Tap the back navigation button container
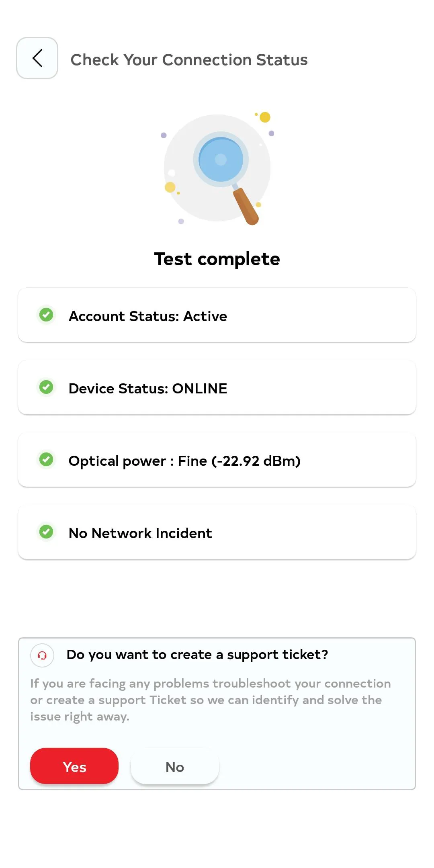The height and width of the screenshot is (868, 434). pos(37,58)
